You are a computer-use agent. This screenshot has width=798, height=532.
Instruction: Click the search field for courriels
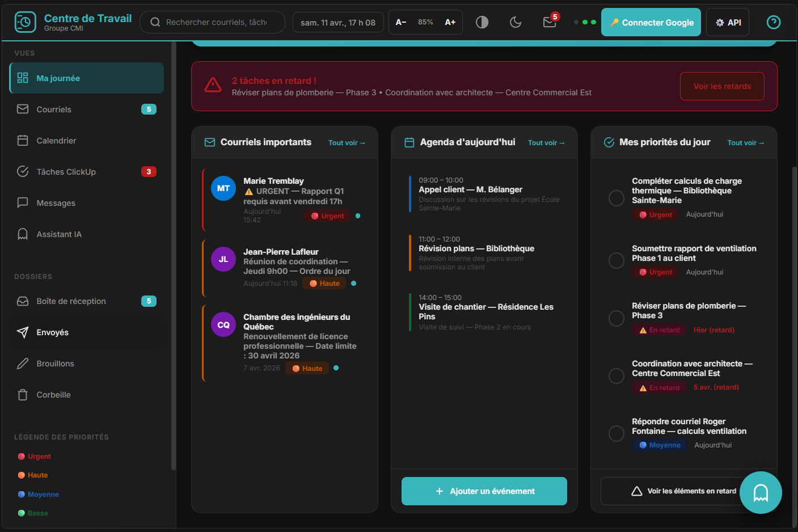pos(216,22)
